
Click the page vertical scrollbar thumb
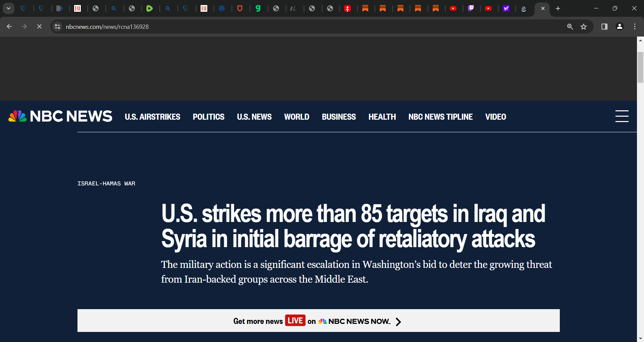640,67
